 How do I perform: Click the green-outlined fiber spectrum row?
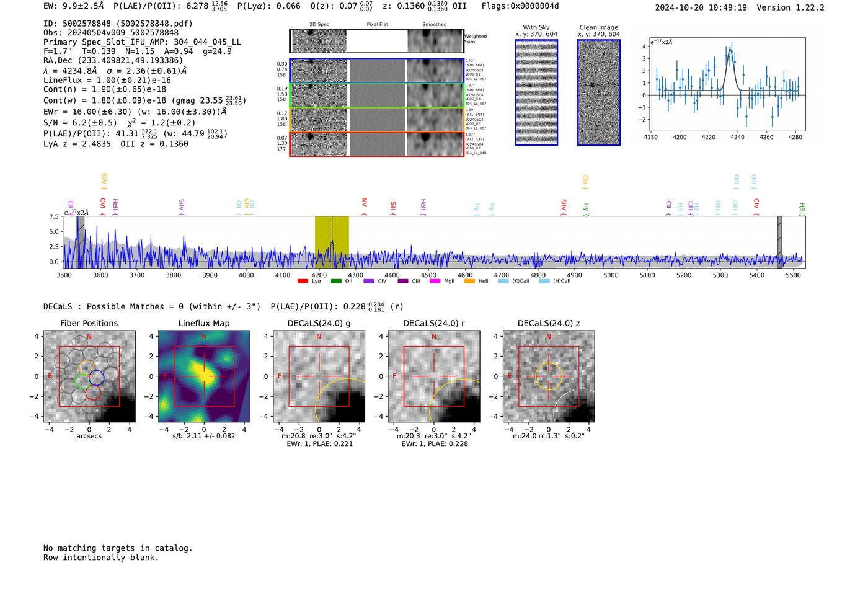(x=376, y=96)
